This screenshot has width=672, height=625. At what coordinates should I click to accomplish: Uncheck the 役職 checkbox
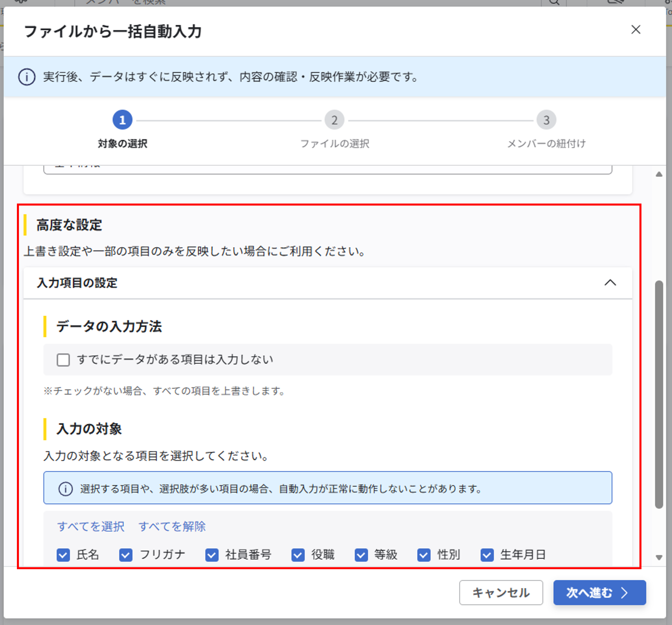298,555
